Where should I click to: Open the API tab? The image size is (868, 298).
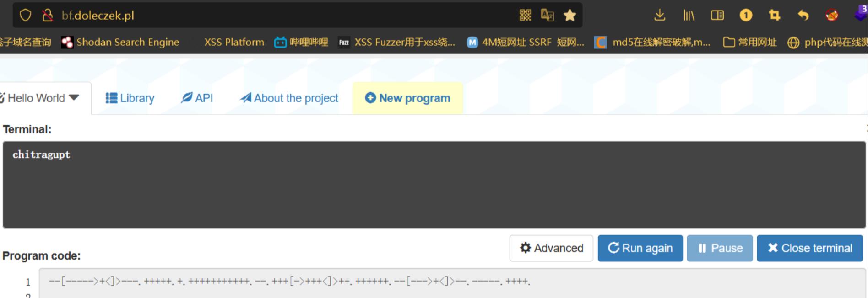click(197, 98)
